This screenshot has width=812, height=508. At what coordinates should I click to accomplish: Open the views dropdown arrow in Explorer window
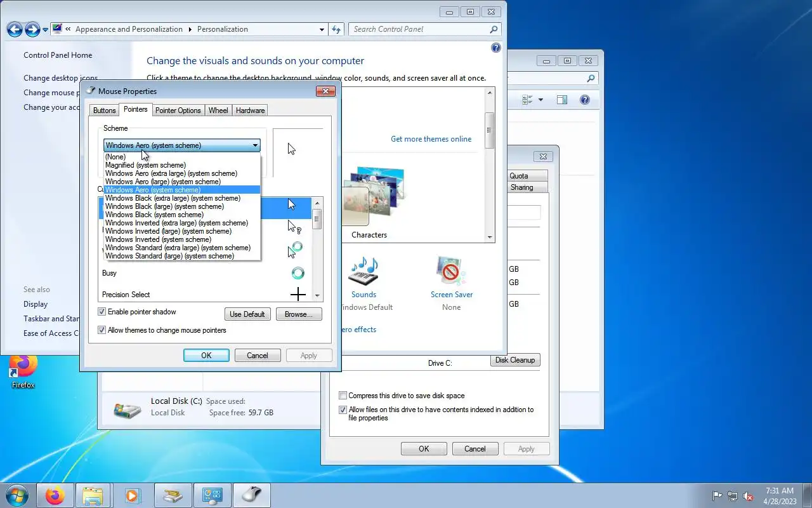[540, 100]
